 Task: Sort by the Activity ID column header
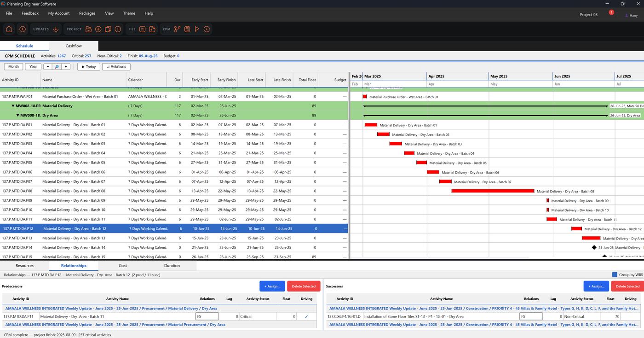click(20, 80)
